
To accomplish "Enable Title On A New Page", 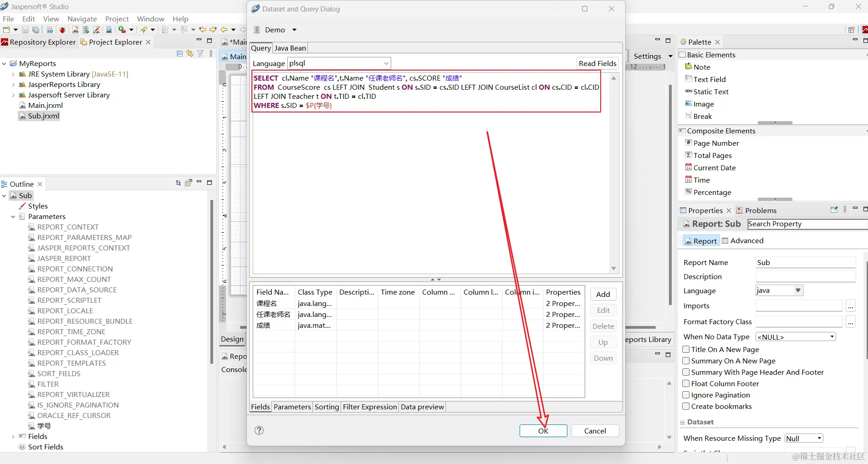I will pos(686,349).
